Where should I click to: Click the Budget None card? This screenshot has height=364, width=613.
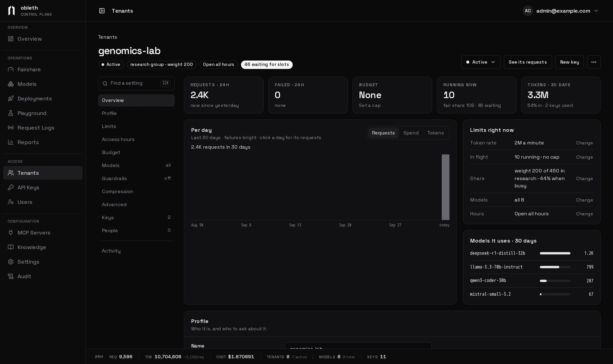(x=392, y=95)
